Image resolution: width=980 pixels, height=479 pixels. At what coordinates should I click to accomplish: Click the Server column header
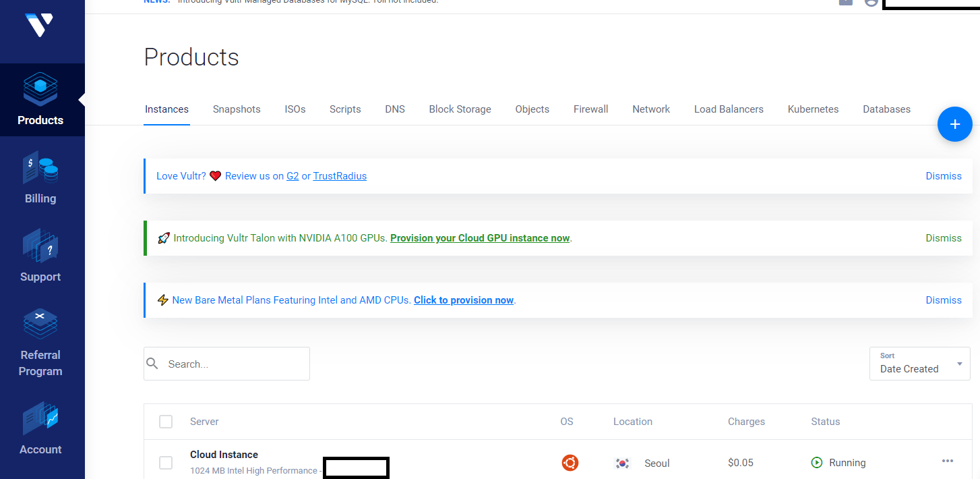(204, 422)
